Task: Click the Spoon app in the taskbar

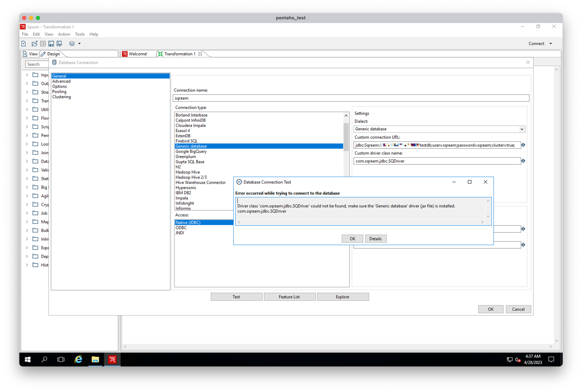Action: pos(112,359)
